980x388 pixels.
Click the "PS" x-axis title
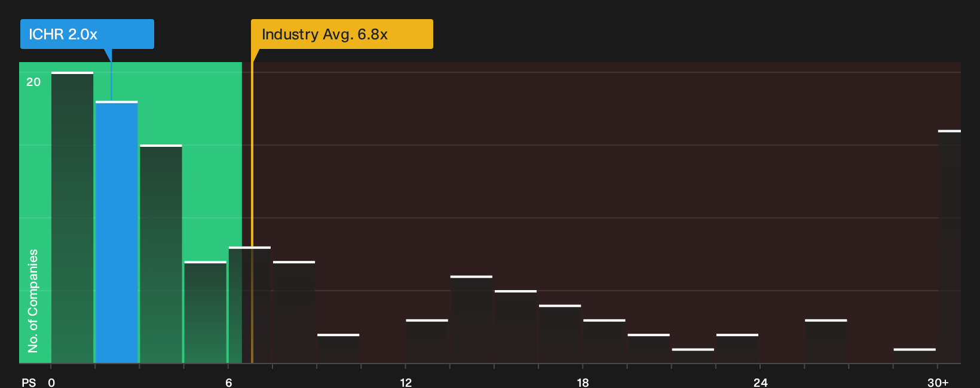pos(29,383)
